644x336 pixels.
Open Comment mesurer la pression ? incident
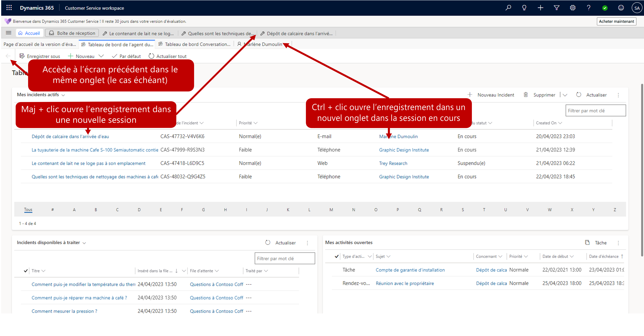65,311
